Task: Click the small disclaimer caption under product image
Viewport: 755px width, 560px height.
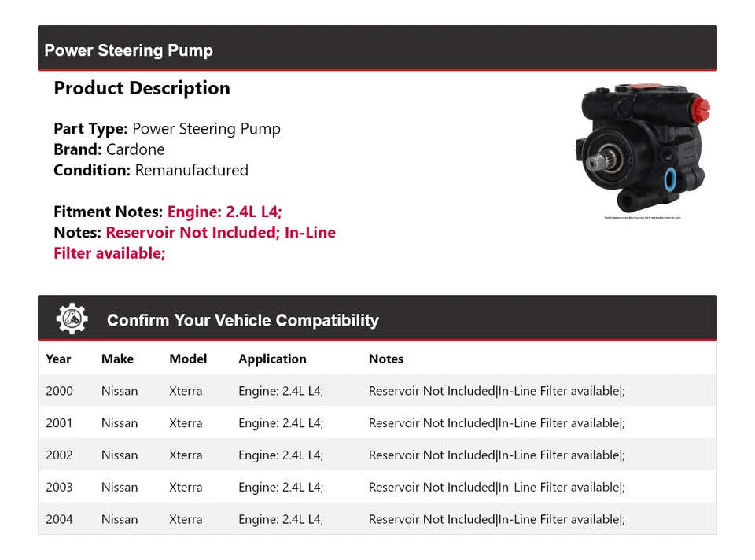Action: [x=643, y=217]
